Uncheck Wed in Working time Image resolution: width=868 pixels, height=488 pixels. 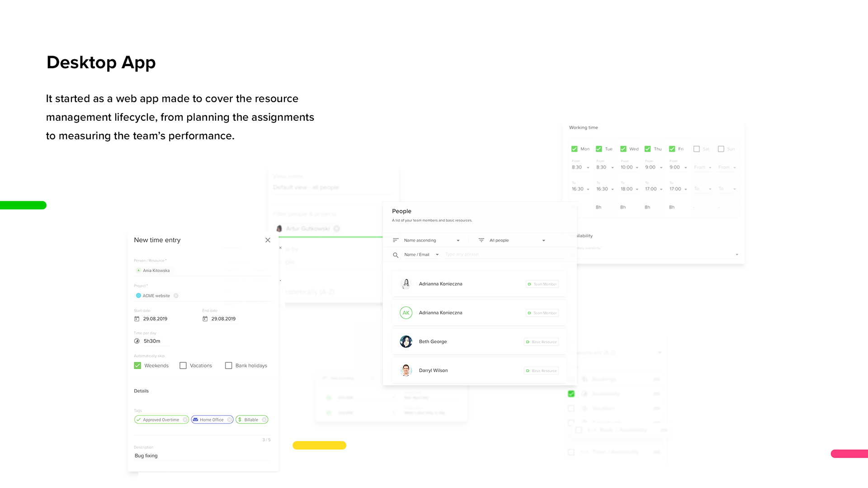point(623,149)
